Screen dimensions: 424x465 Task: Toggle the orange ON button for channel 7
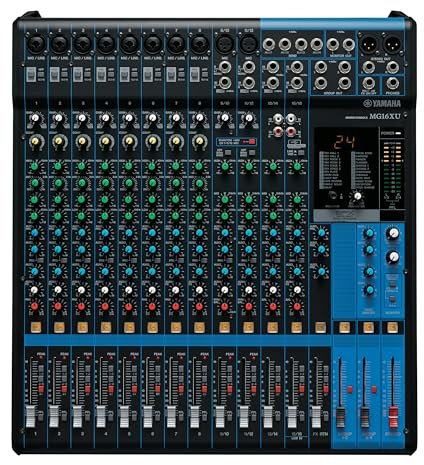[x=176, y=327]
